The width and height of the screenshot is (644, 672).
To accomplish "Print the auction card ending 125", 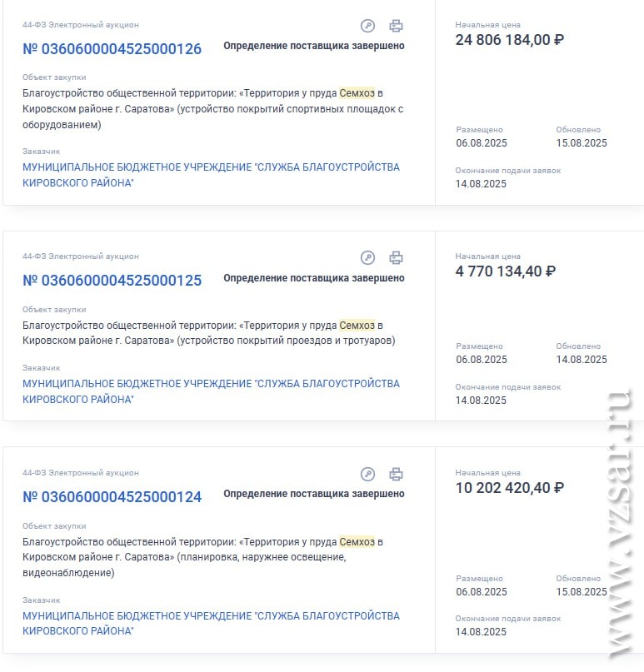I will (396, 257).
